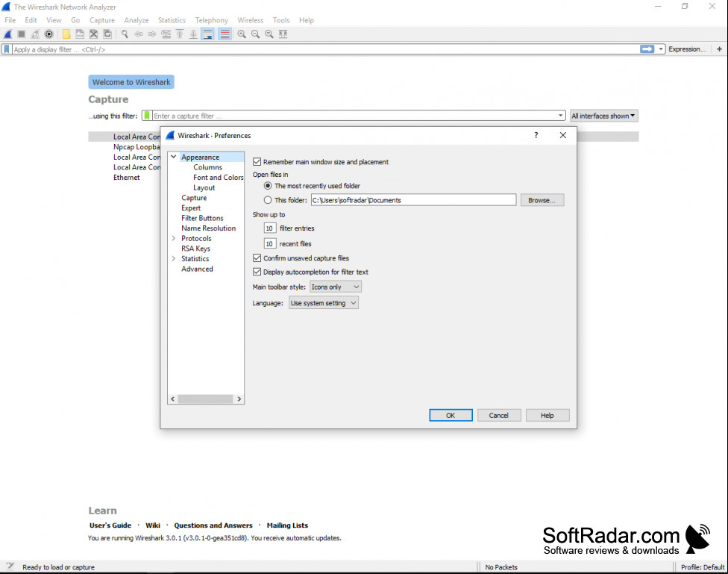Find a packet with the magnifier icon
Image resolution: width=728 pixels, height=574 pixels.
click(125, 34)
